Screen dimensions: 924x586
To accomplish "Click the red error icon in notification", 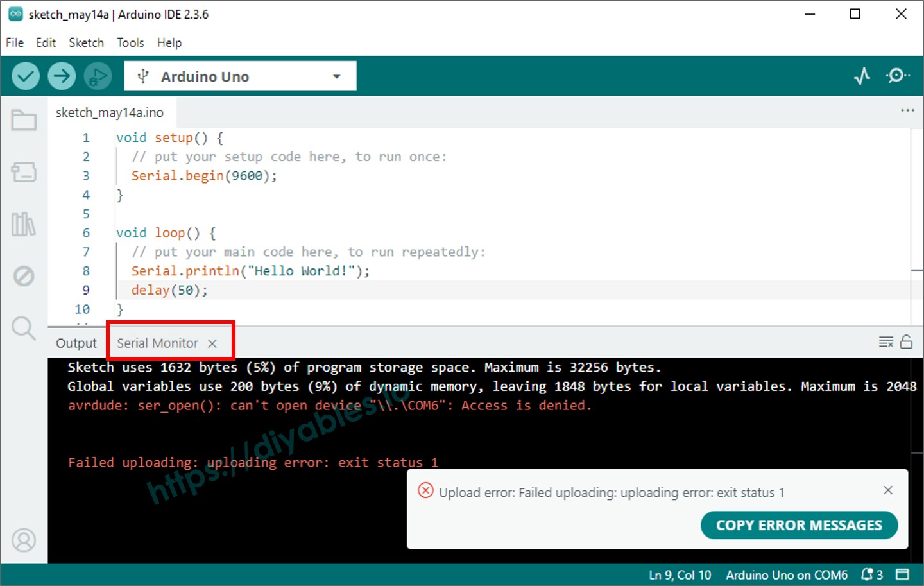I will click(x=425, y=491).
